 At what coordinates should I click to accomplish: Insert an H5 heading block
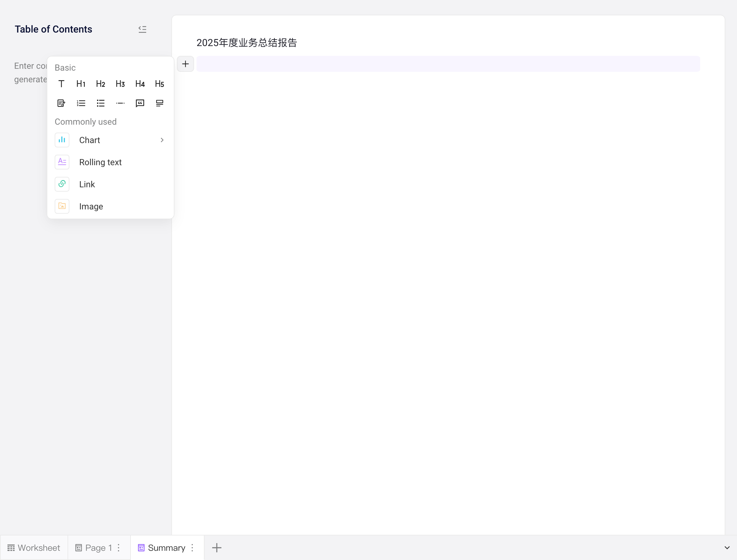(x=160, y=84)
